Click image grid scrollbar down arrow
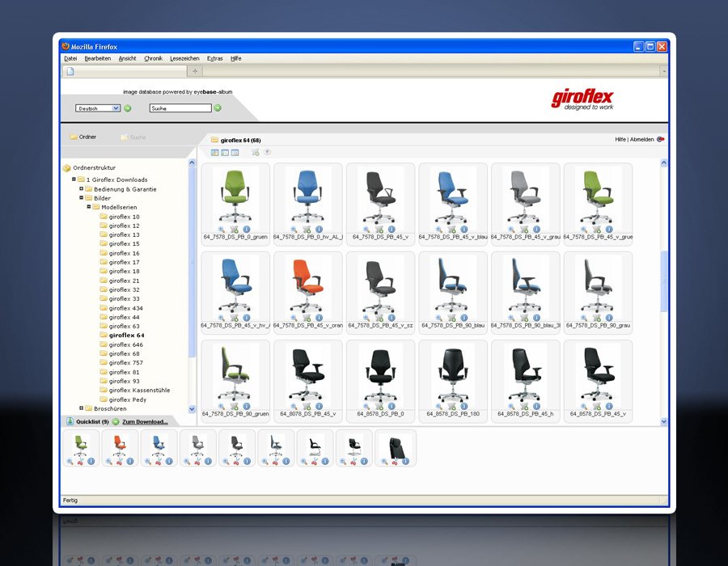This screenshot has height=566, width=728. click(663, 421)
